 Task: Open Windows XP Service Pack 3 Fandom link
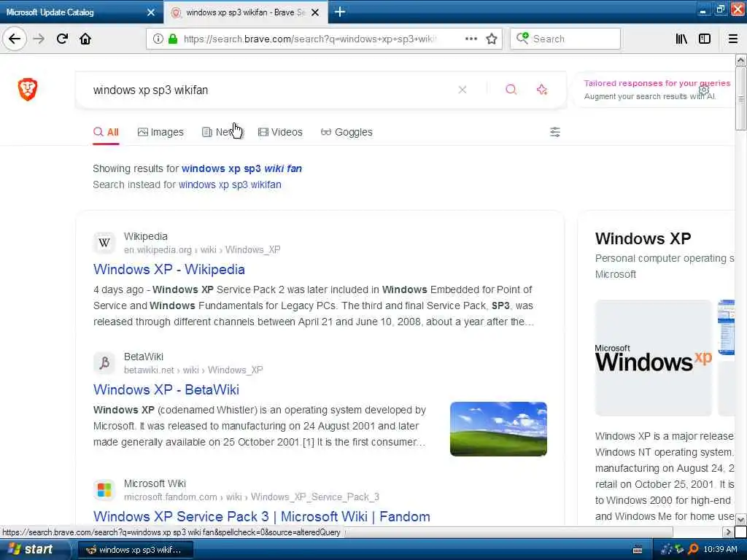pos(262,517)
